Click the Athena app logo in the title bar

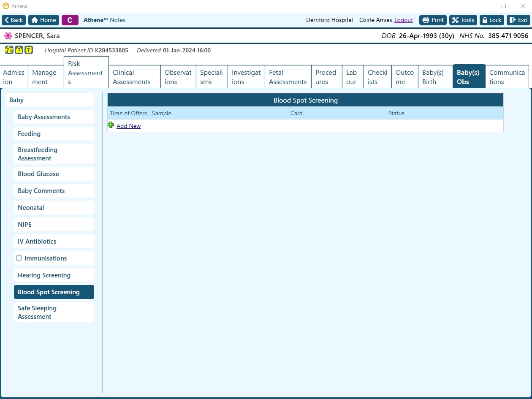[6, 6]
